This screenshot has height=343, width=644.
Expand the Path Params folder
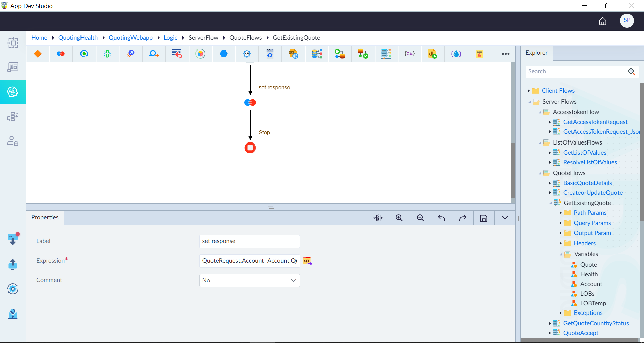(x=560, y=213)
